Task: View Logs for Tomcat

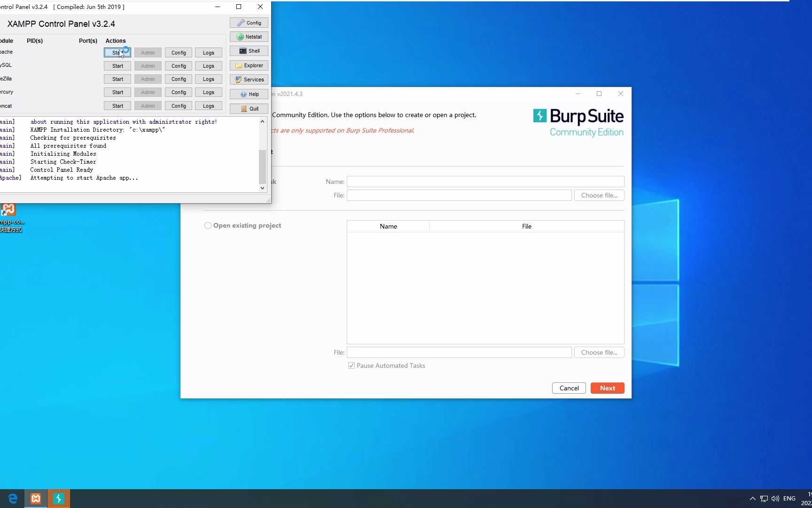Action: coord(209,106)
